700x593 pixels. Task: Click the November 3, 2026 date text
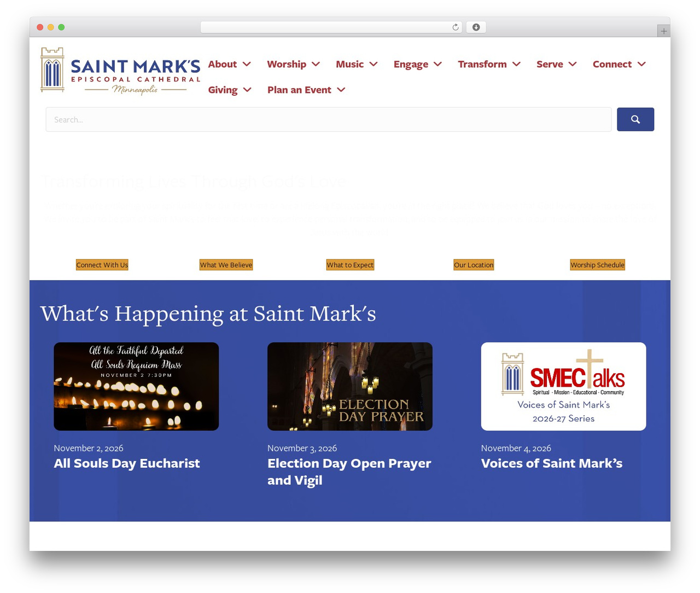tap(302, 448)
